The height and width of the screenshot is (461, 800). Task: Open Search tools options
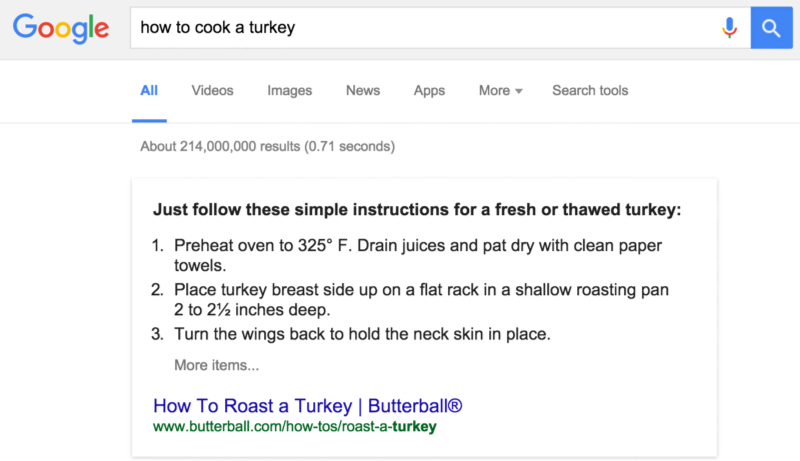click(590, 90)
